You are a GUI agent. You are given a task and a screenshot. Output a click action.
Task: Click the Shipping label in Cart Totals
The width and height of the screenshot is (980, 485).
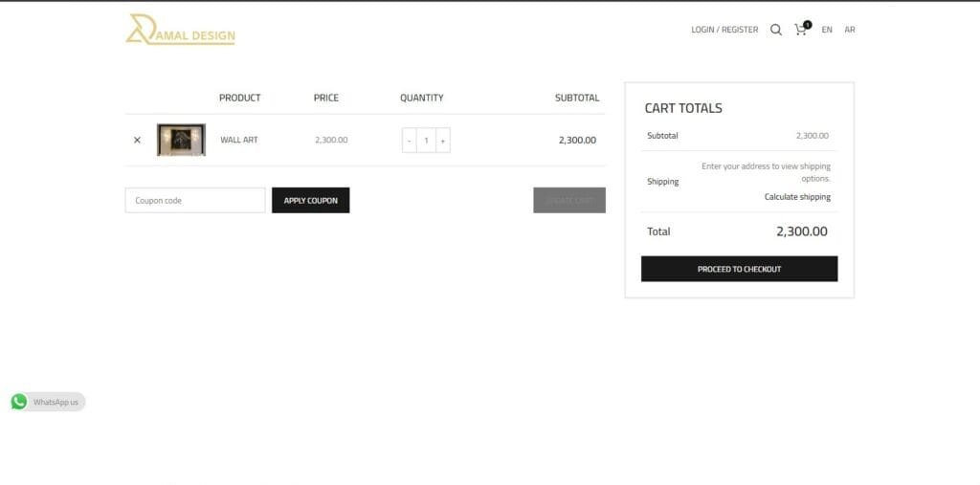[x=663, y=182]
